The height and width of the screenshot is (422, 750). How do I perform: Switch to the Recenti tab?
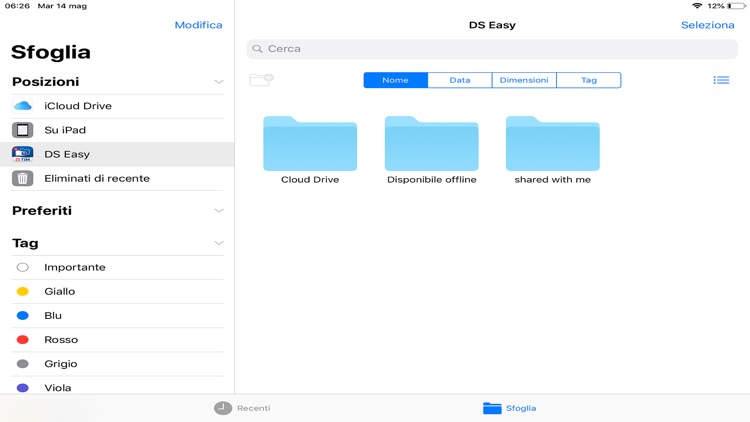pos(242,408)
